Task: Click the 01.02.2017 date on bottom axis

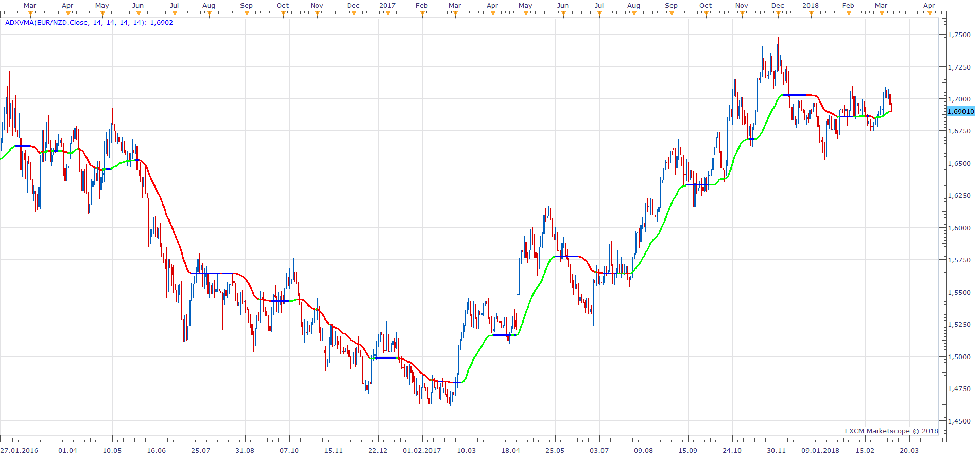Action: coord(422,450)
